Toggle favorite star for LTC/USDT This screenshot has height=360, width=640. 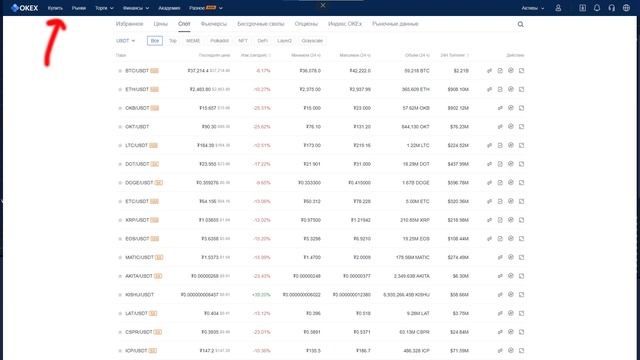(120, 146)
